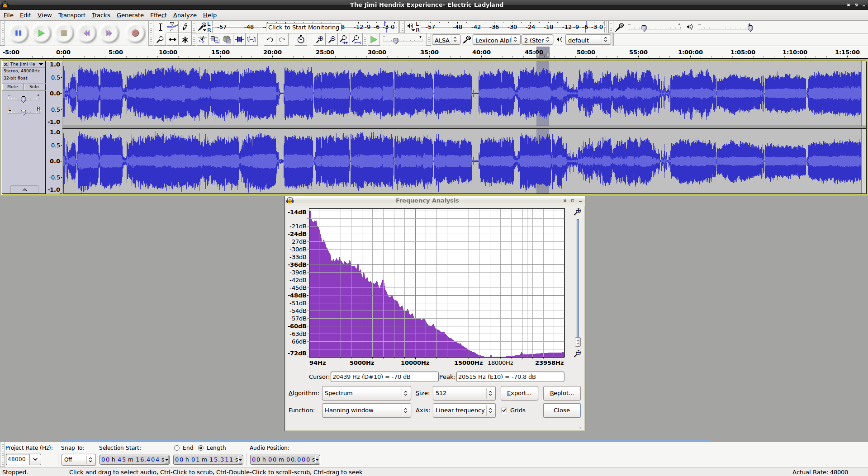
Task: Open the Function Hanning window dropdown
Action: click(x=366, y=410)
